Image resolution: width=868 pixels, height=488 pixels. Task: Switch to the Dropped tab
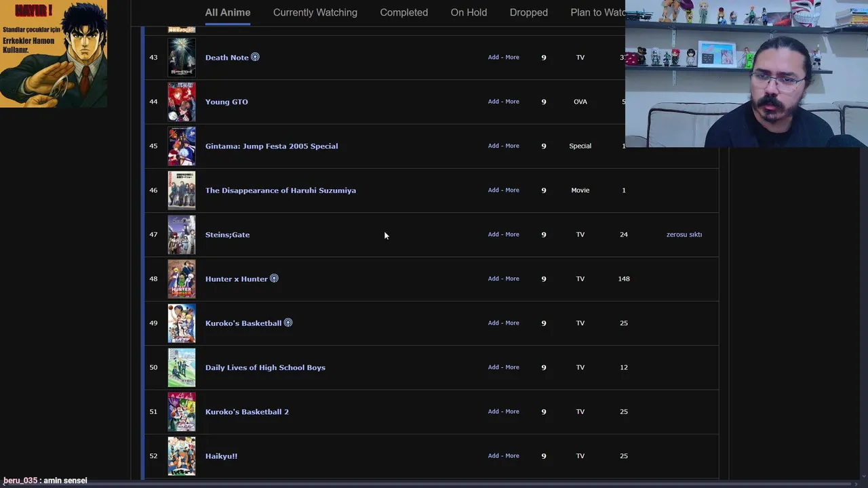click(529, 12)
